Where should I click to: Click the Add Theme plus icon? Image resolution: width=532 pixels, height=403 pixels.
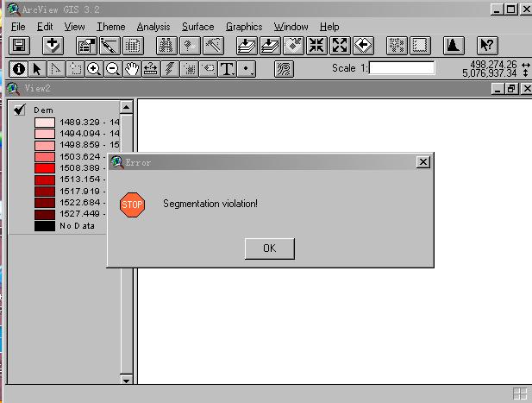(53, 46)
